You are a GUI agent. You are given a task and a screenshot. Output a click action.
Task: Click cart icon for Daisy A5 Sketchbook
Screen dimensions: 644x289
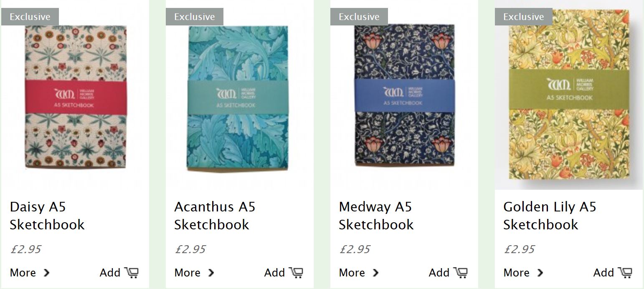pyautogui.click(x=132, y=272)
